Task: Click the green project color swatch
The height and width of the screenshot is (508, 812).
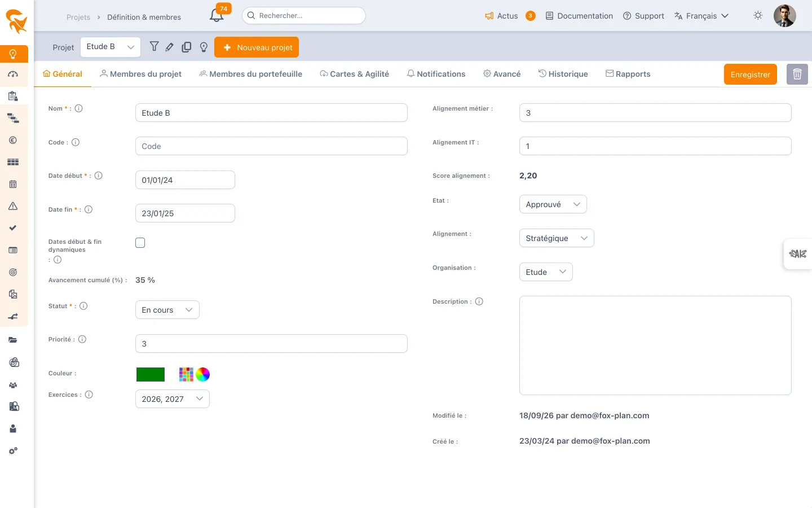Action: point(151,374)
